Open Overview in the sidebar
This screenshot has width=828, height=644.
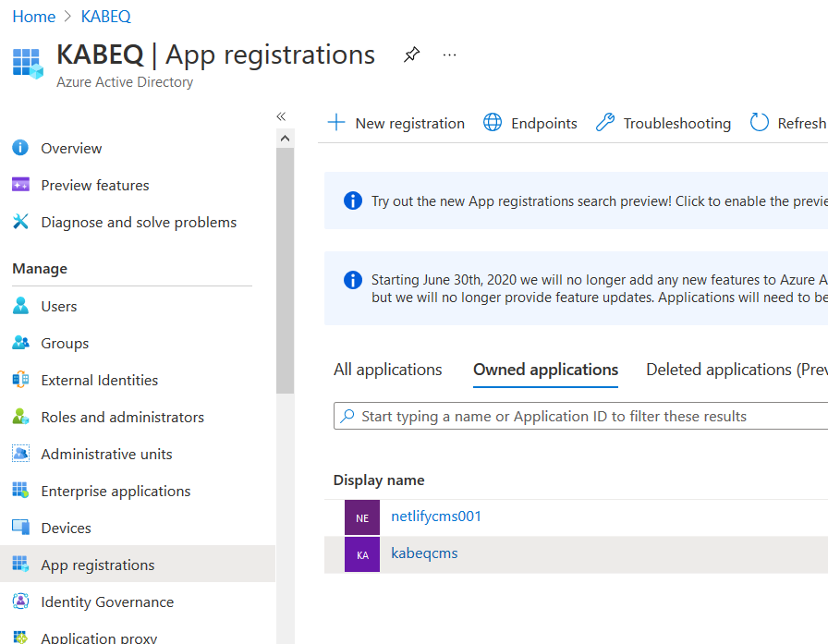tap(71, 148)
